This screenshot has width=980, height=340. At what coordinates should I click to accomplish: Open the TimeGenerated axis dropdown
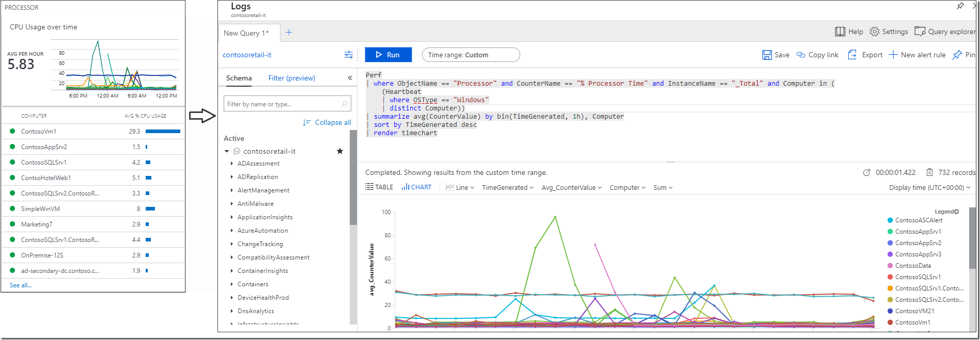508,187
